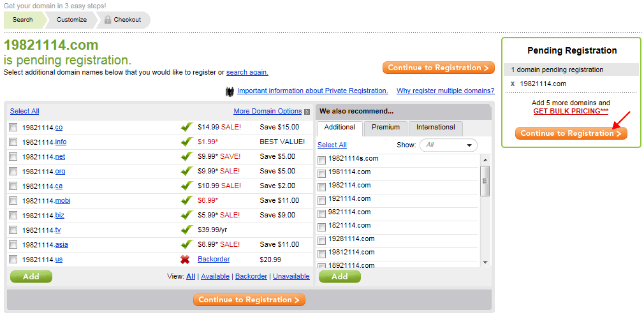Open the Show filter dropdown

coord(448,145)
